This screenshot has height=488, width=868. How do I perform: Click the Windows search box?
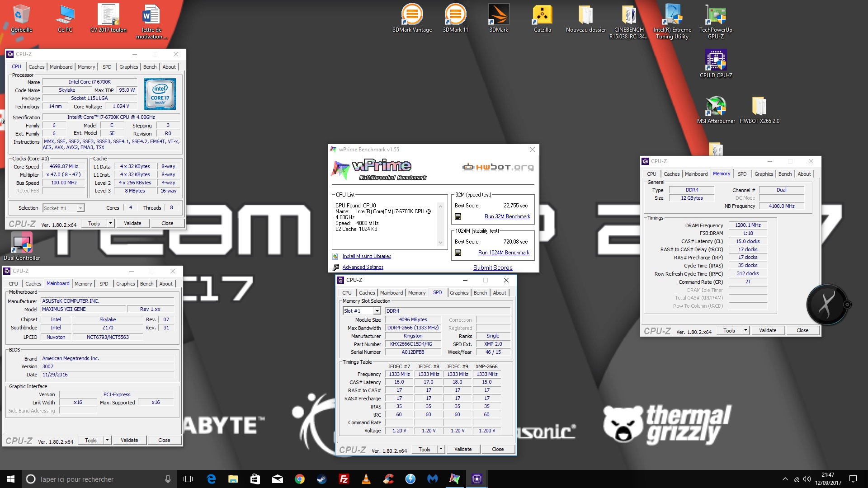tap(99, 479)
